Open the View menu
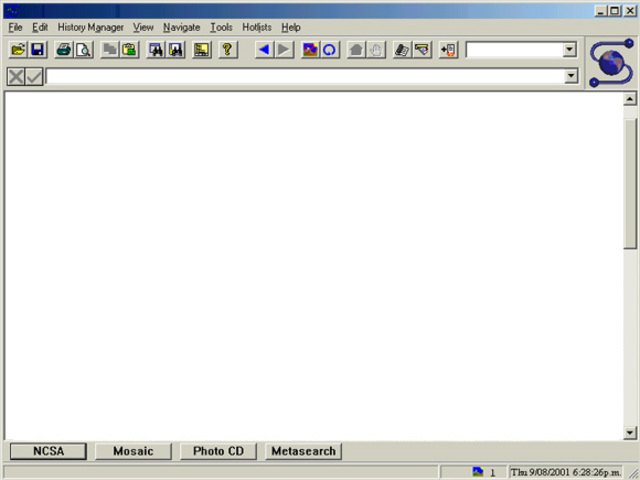Screen dimensions: 640x480 143,27
